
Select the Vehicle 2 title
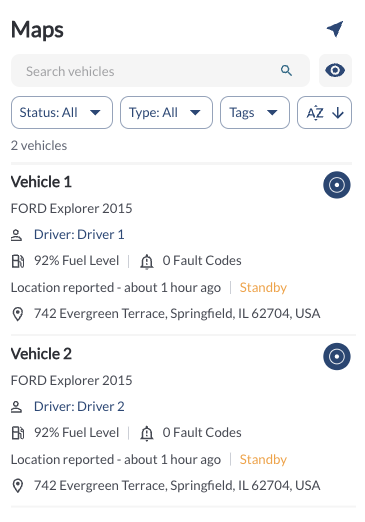(x=41, y=354)
